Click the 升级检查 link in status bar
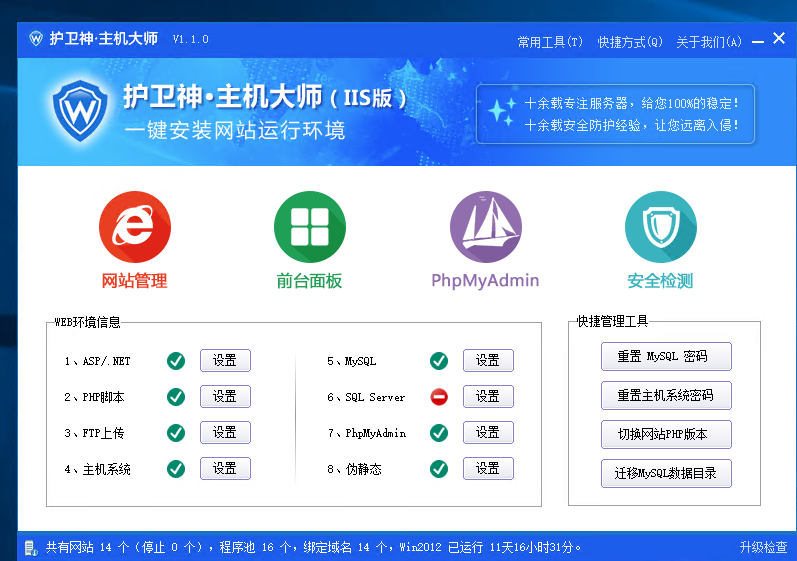Viewport: 797px width, 561px height. (x=763, y=547)
